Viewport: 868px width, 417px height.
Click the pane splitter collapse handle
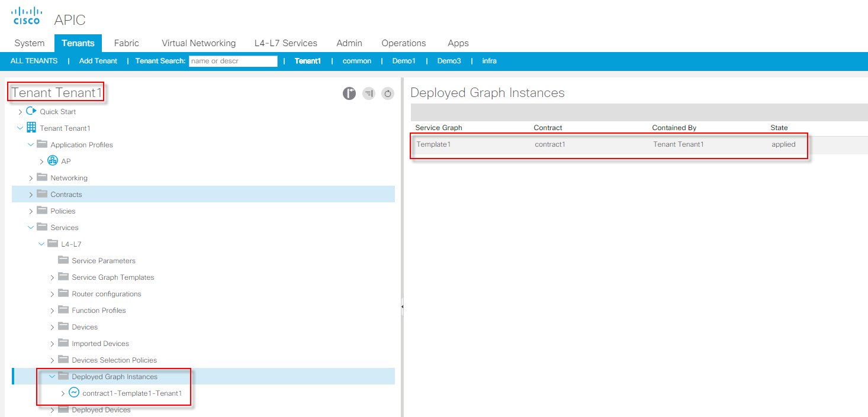pos(402,307)
